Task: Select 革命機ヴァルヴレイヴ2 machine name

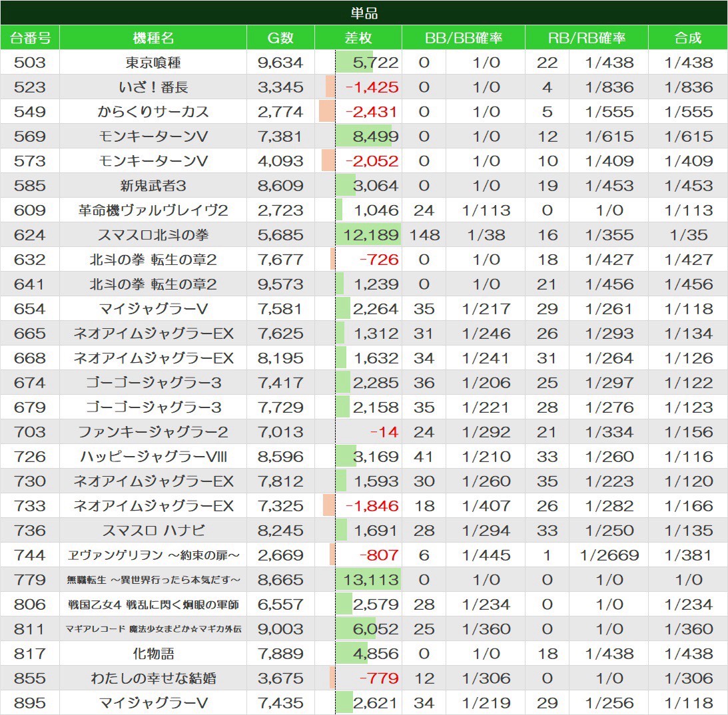Action: coord(153,210)
